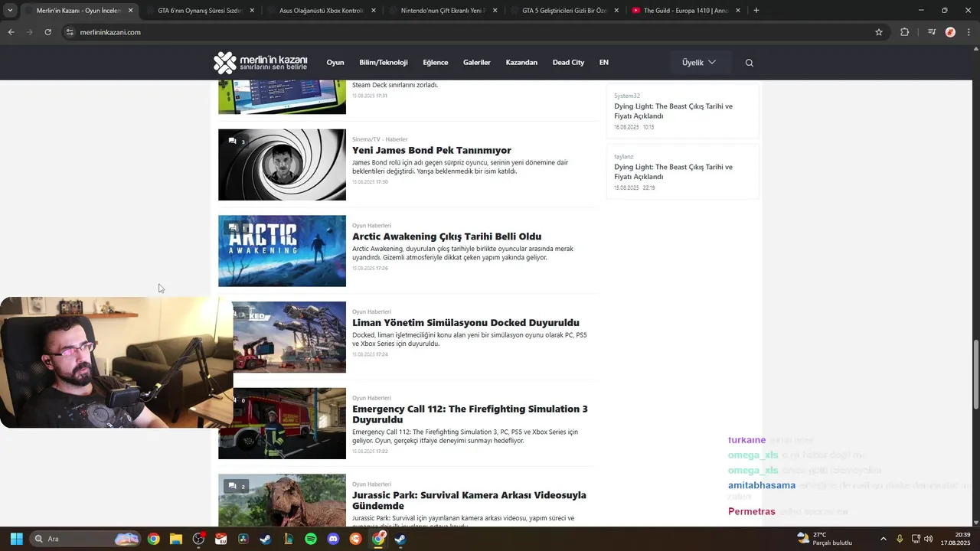The height and width of the screenshot is (551, 980).
Task: Open taylanz's Dying Light review link
Action: [674, 171]
